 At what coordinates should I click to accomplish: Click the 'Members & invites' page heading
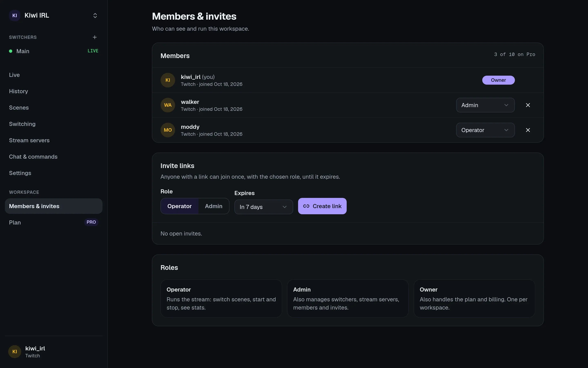194,16
